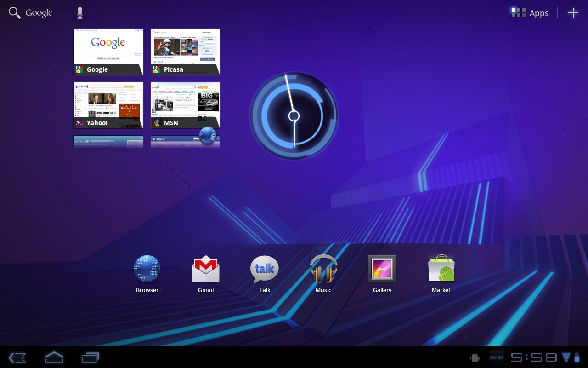
Task: Open the Pulse notification icon
Action: [x=496, y=357]
